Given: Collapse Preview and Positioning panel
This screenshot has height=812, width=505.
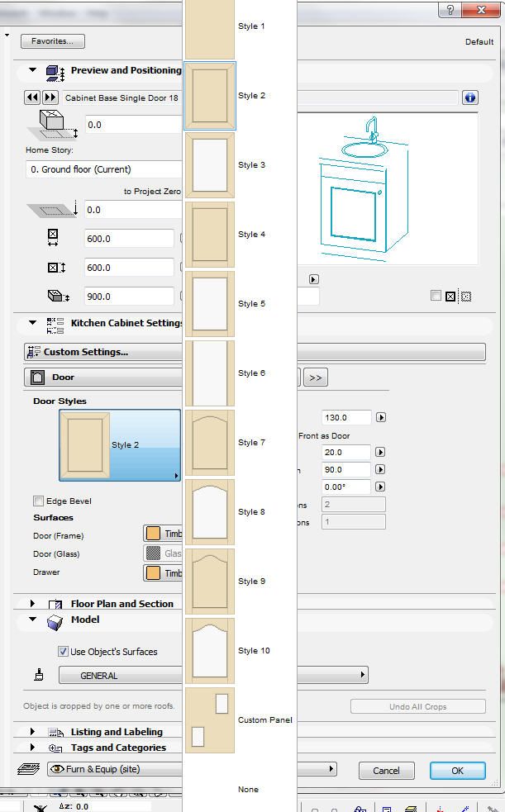Looking at the screenshot, I should (32, 70).
